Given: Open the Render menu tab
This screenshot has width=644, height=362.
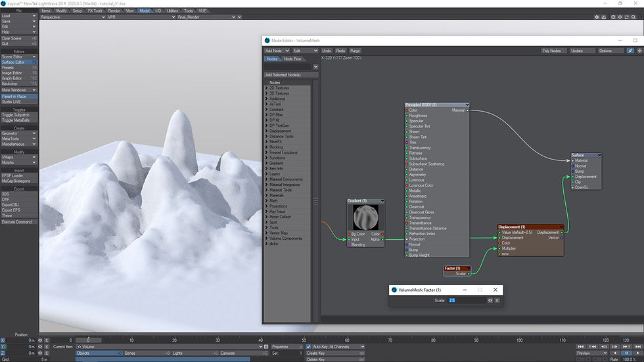Looking at the screenshot, I should pos(114,11).
